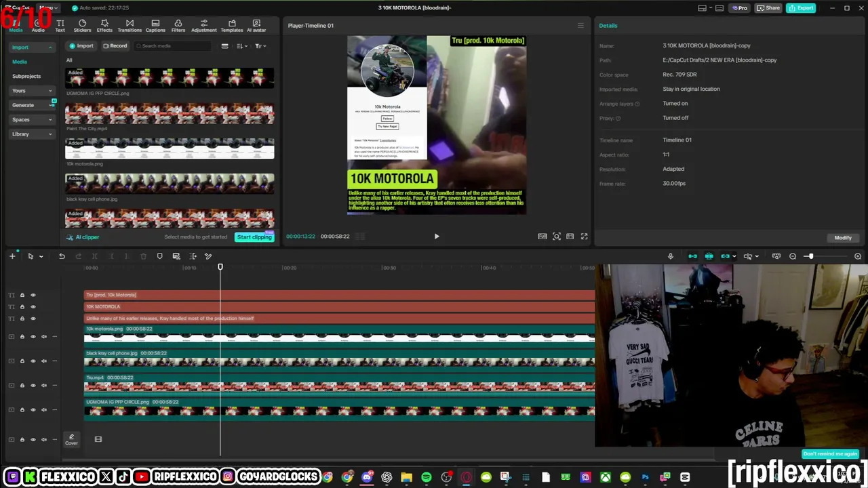Screen dimensions: 868x488
Task: Open Spotify from the taskbar
Action: pyautogui.click(x=427, y=477)
